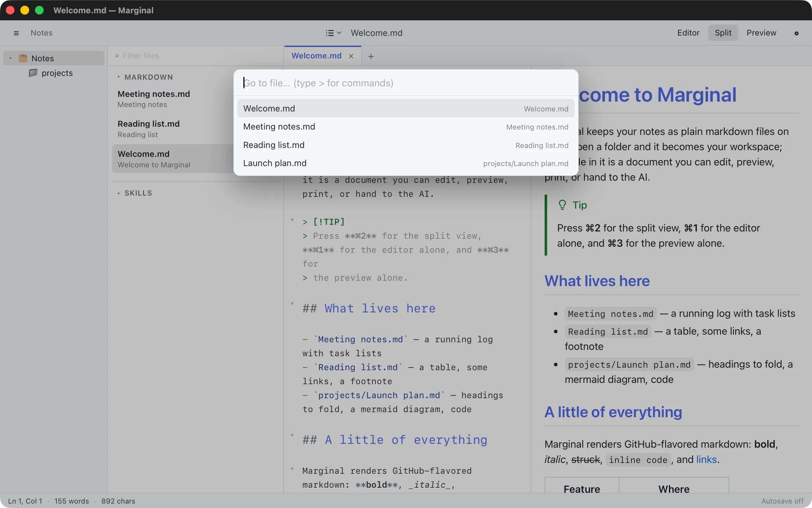The image size is (812, 508).
Task: Open the outline list dropdown in toolbar
Action: tap(333, 33)
